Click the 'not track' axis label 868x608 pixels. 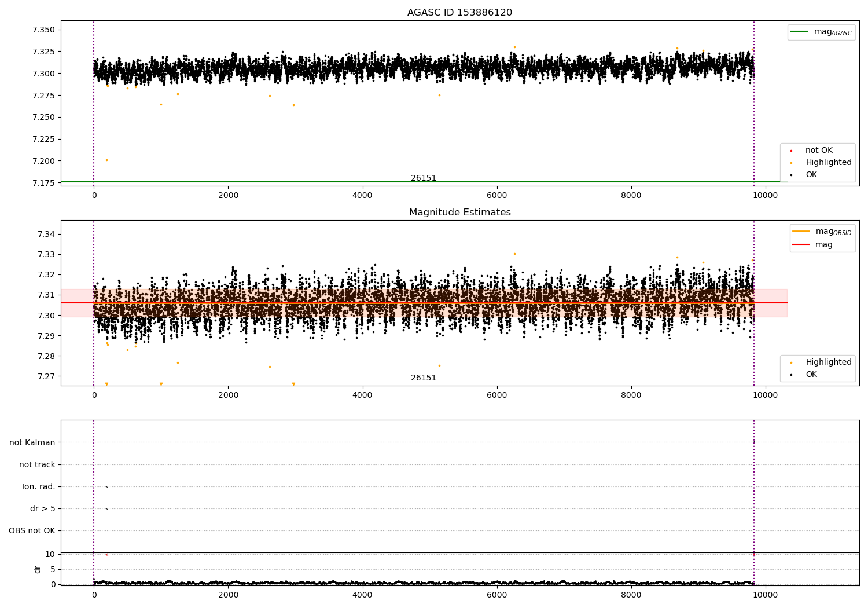(37, 465)
